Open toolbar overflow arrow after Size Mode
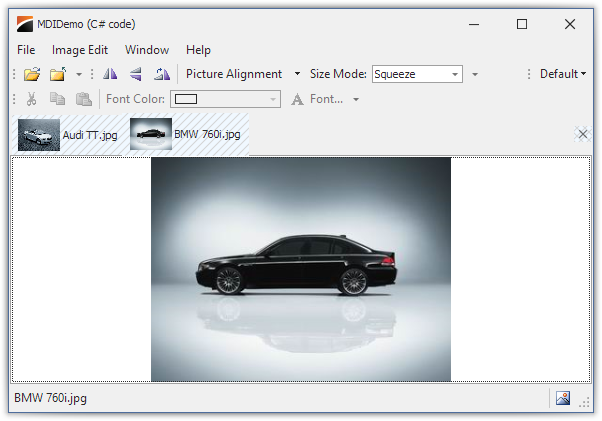Viewport: 602px width, 421px height. tap(475, 74)
